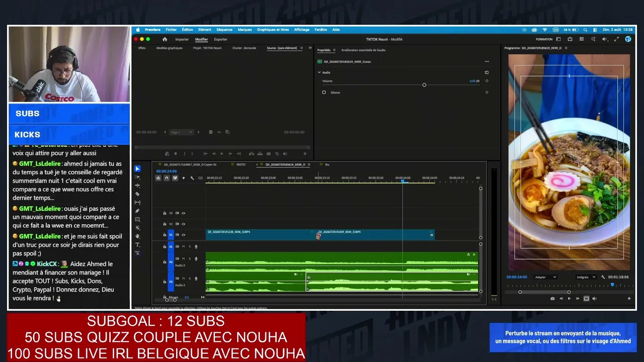
Task: Open the Graphiques et titres menu
Action: pyautogui.click(x=273, y=30)
